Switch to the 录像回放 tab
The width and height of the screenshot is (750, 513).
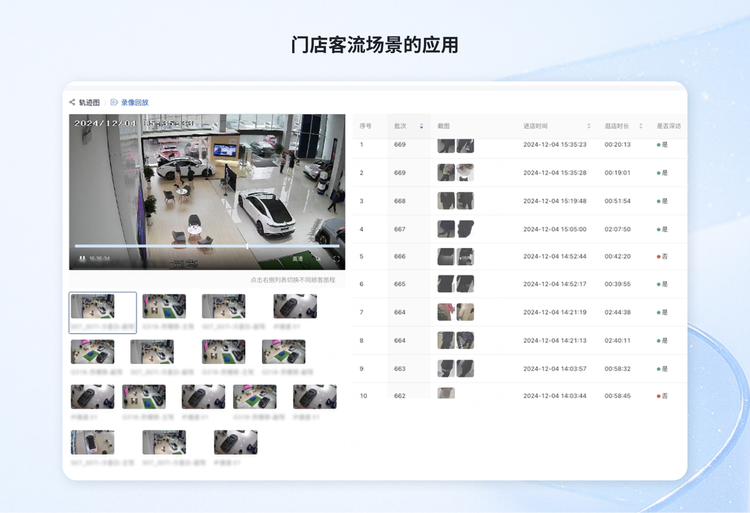click(134, 102)
